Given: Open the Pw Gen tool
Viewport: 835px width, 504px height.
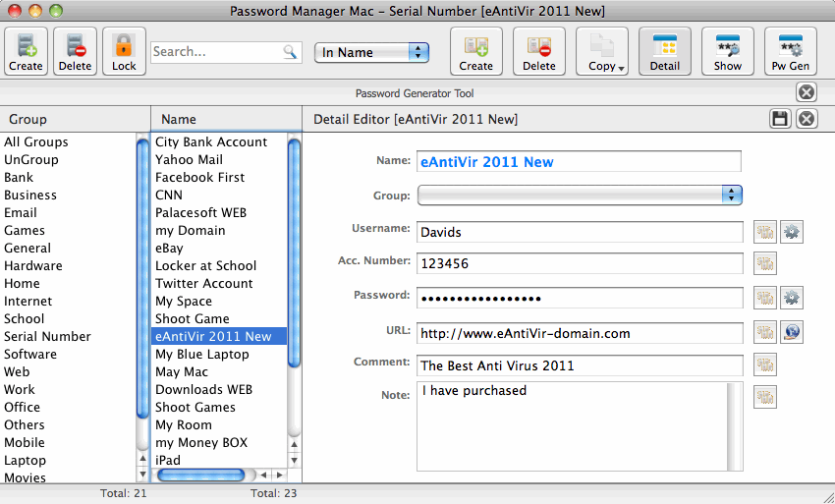Looking at the screenshot, I should pos(790,51).
